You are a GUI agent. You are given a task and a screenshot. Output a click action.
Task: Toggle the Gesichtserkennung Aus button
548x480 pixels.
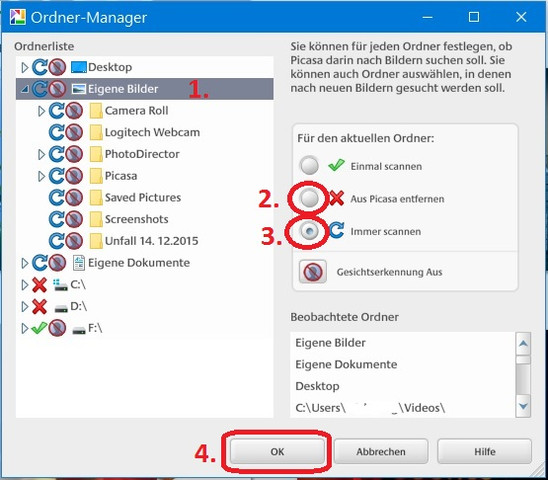(x=313, y=272)
